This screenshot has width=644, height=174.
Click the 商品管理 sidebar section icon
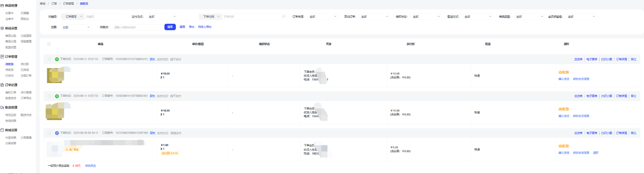(2, 6)
